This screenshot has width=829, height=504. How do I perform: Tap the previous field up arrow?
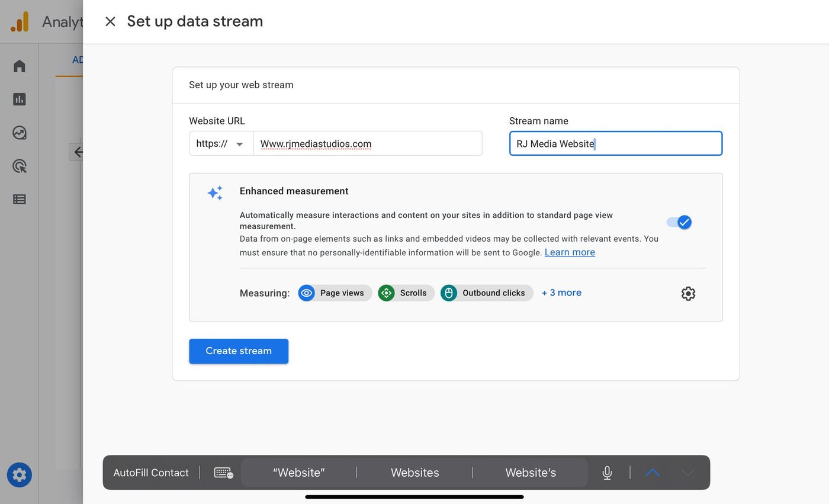pos(653,473)
